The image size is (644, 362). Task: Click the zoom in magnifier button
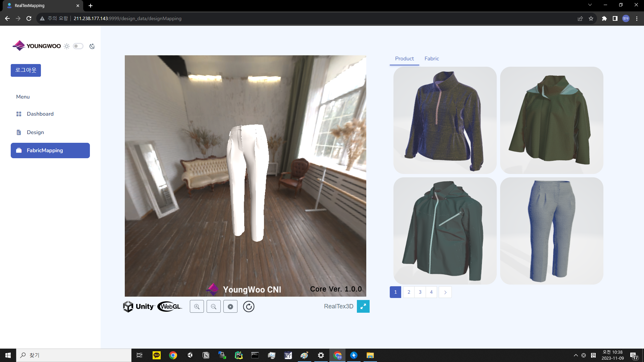point(197,307)
